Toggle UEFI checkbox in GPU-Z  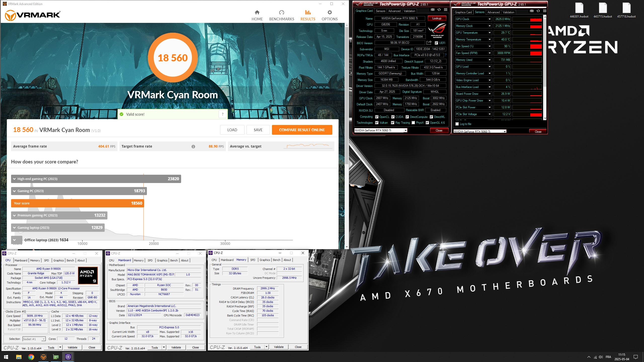(436, 43)
